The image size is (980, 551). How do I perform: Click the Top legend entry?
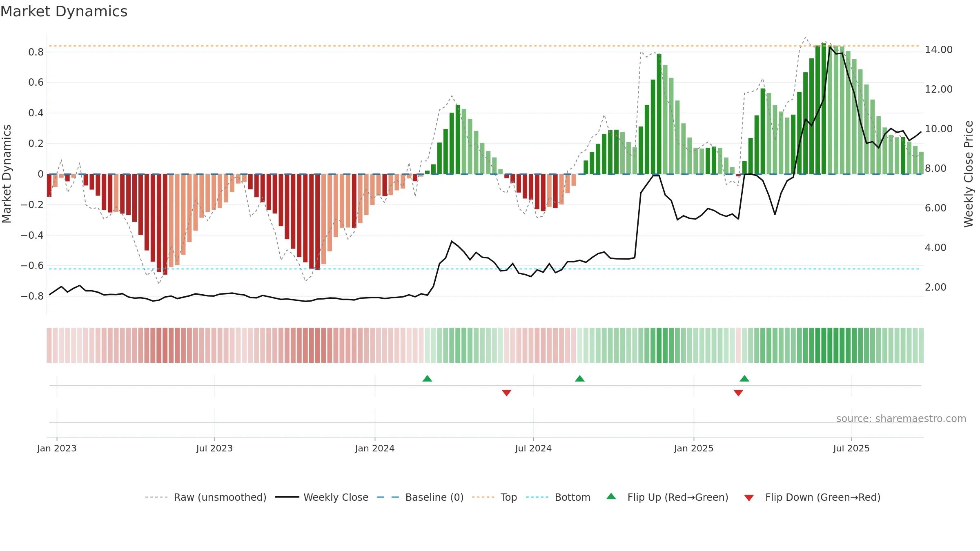click(494, 497)
